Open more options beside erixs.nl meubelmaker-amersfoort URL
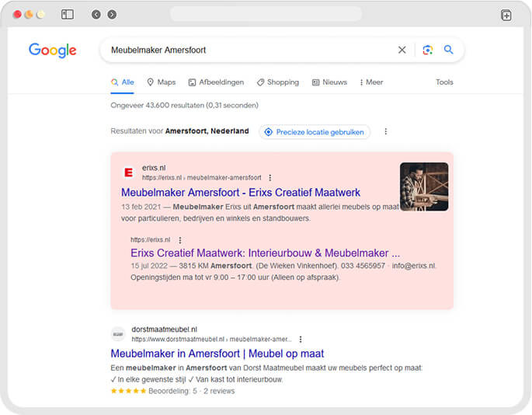The image size is (532, 415). 270,178
